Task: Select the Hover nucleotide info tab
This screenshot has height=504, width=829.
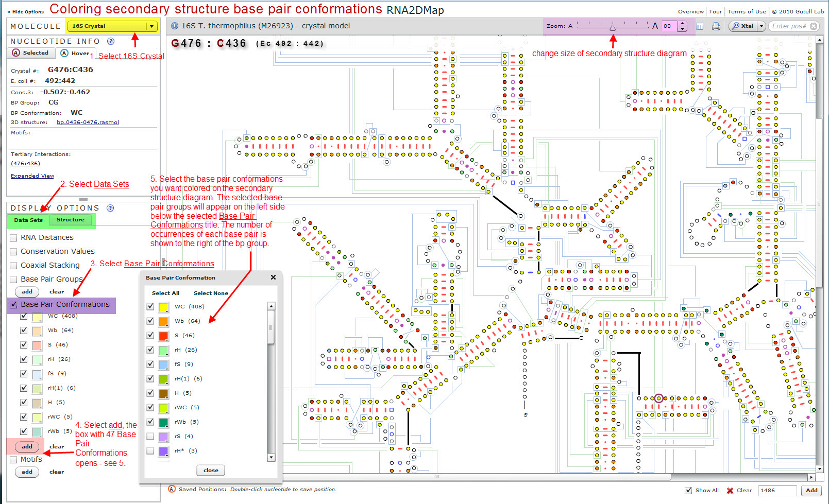Action: 75,53
